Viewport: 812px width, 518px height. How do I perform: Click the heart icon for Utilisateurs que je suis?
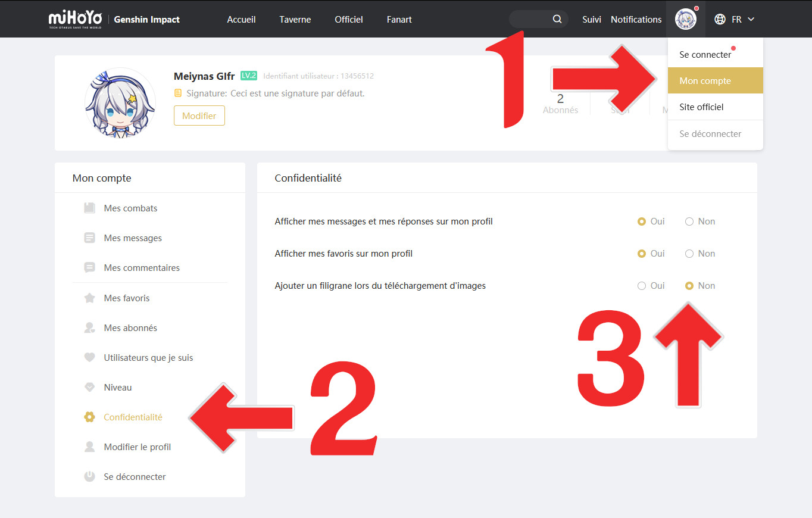coord(89,357)
